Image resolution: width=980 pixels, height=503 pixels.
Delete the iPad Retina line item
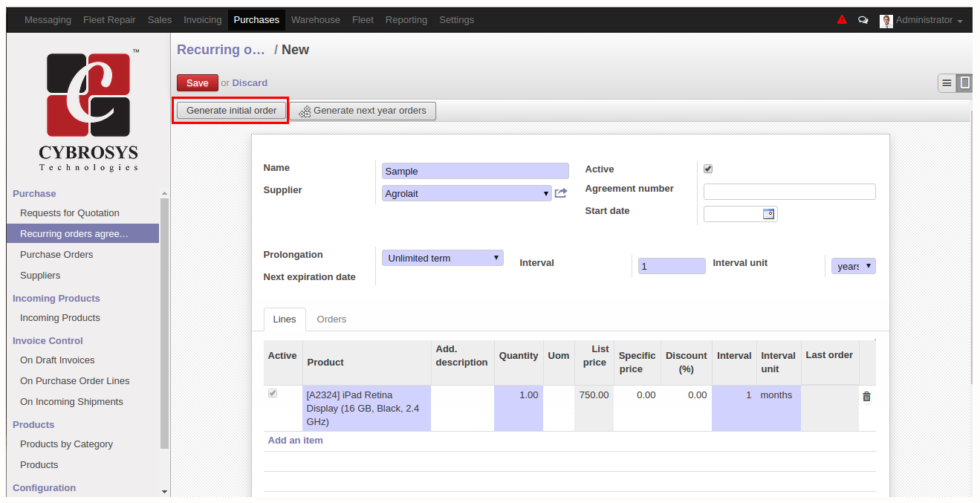point(866,397)
